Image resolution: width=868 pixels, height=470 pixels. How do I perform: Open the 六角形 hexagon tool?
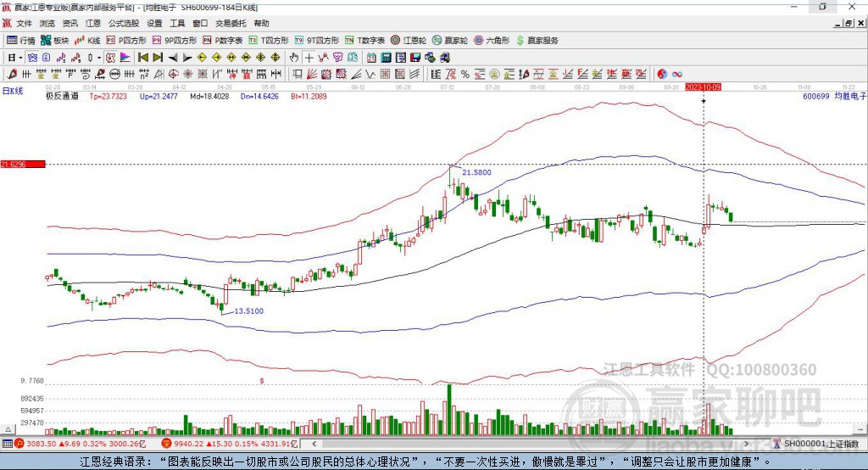tap(492, 41)
